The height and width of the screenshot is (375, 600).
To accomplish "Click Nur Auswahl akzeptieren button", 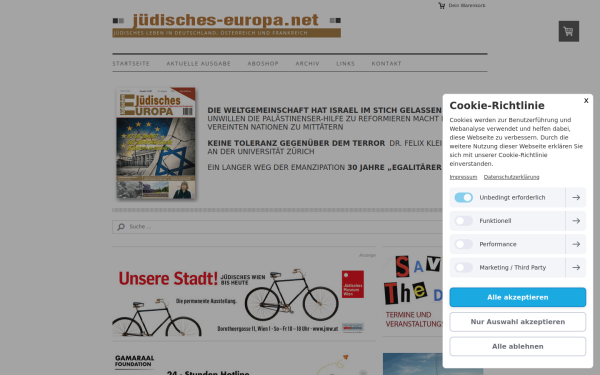I will click(518, 322).
